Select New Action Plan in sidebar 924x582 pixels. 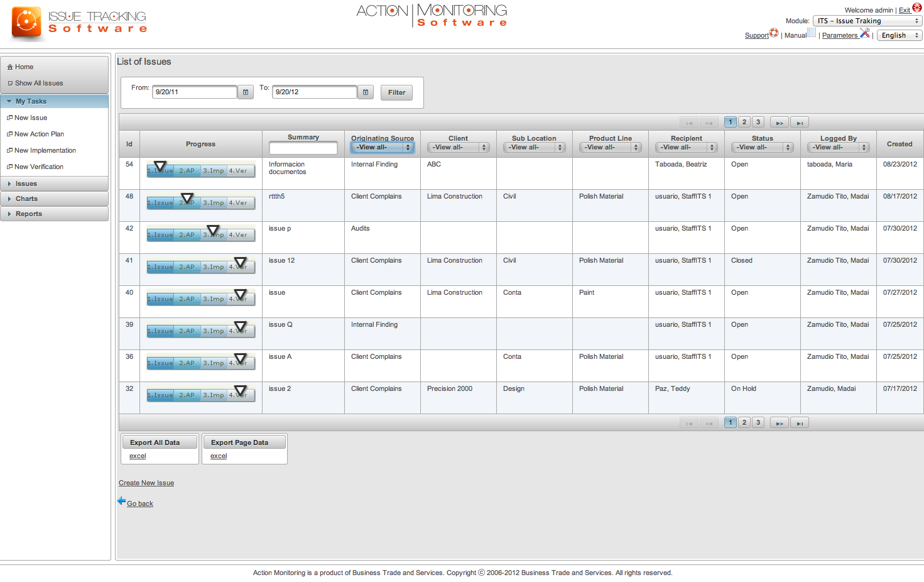39,134
